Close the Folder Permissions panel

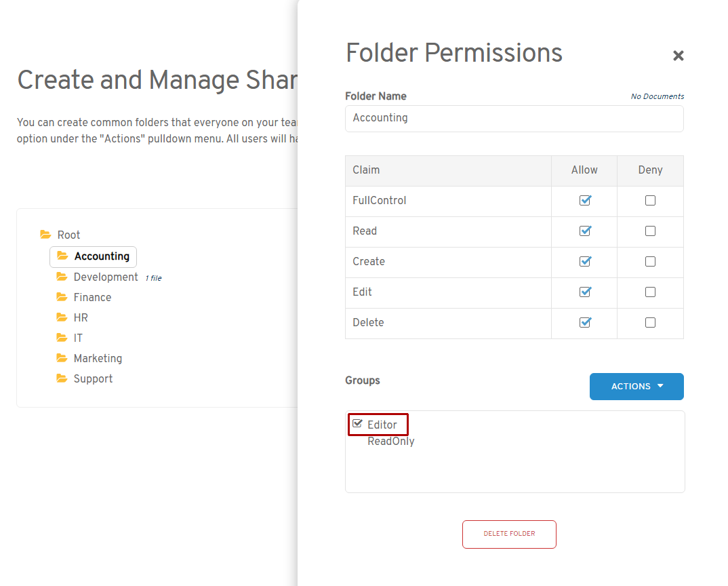[678, 56]
